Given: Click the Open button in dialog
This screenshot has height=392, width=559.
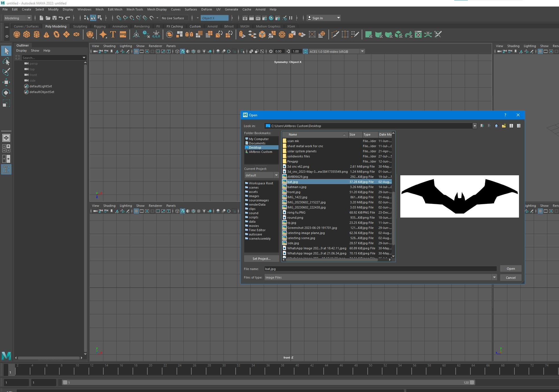Looking at the screenshot, I should click(x=510, y=269).
